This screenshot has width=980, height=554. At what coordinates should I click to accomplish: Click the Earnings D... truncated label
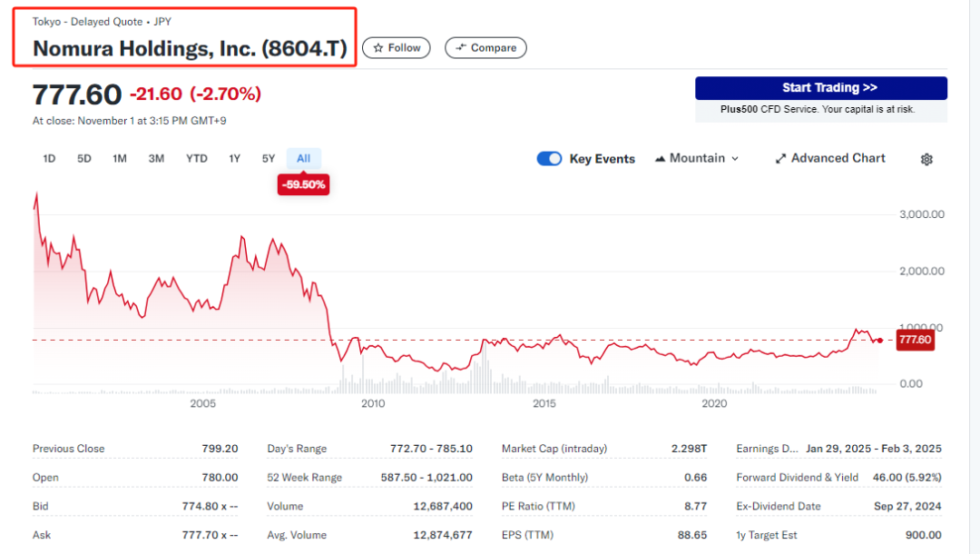(768, 449)
